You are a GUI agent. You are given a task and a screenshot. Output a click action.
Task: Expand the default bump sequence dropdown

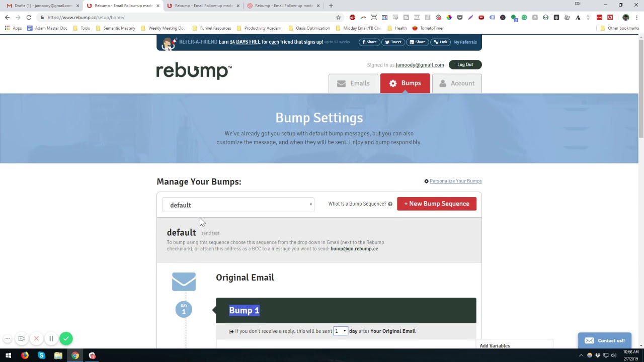238,205
